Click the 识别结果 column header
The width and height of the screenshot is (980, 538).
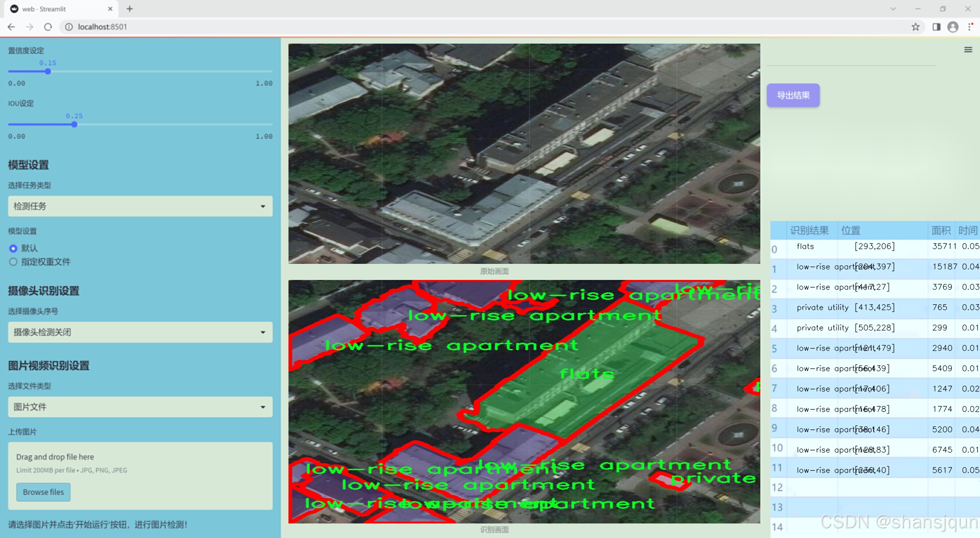pos(809,230)
